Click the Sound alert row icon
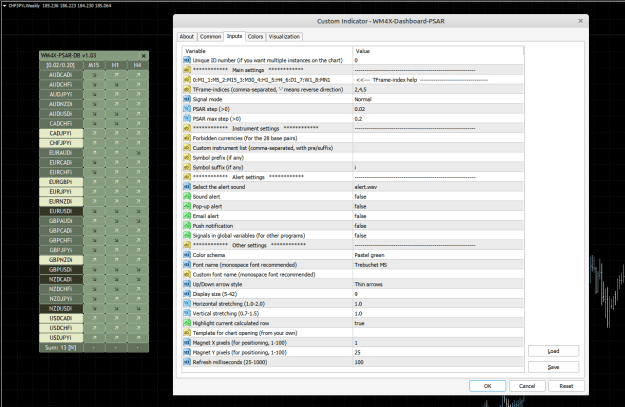 pos(187,197)
